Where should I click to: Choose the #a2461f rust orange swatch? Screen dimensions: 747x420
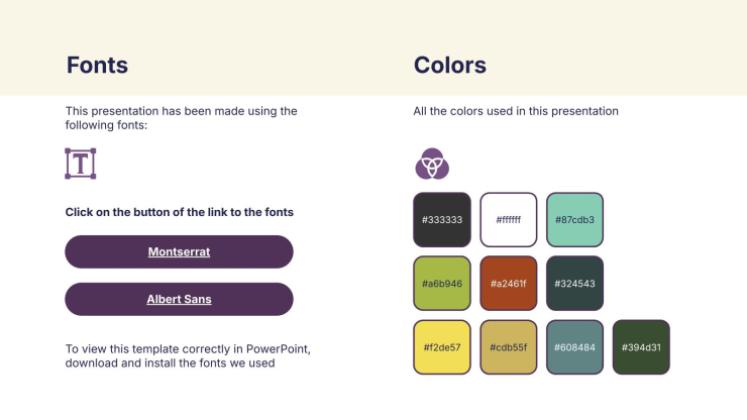508,283
